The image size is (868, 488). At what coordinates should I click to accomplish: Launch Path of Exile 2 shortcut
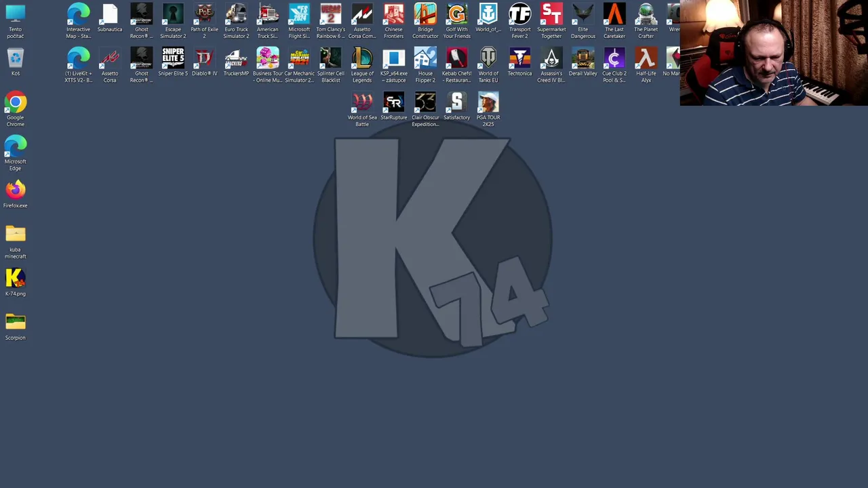(204, 20)
